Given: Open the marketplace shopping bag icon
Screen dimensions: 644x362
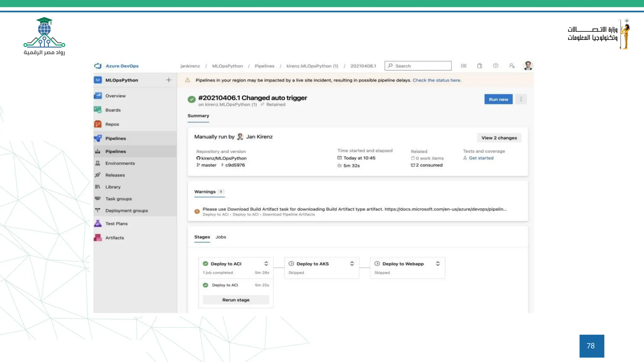Looking at the screenshot, I should [x=480, y=66].
